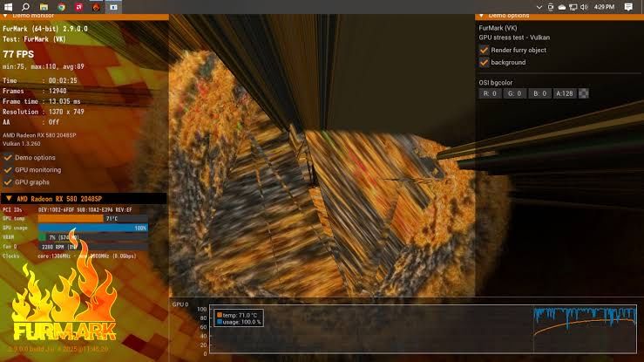This screenshot has width=644, height=362.
Task: Click the A:128 alpha value field
Action: click(x=565, y=93)
